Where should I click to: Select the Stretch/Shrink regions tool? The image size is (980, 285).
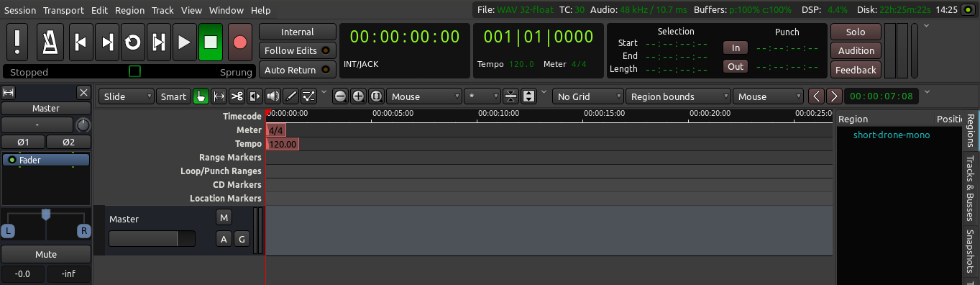tap(255, 96)
